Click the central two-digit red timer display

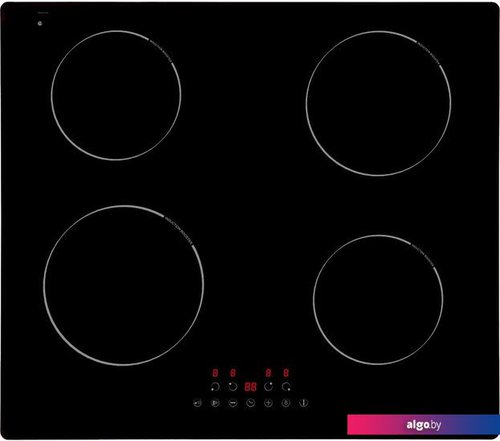[x=250, y=387]
